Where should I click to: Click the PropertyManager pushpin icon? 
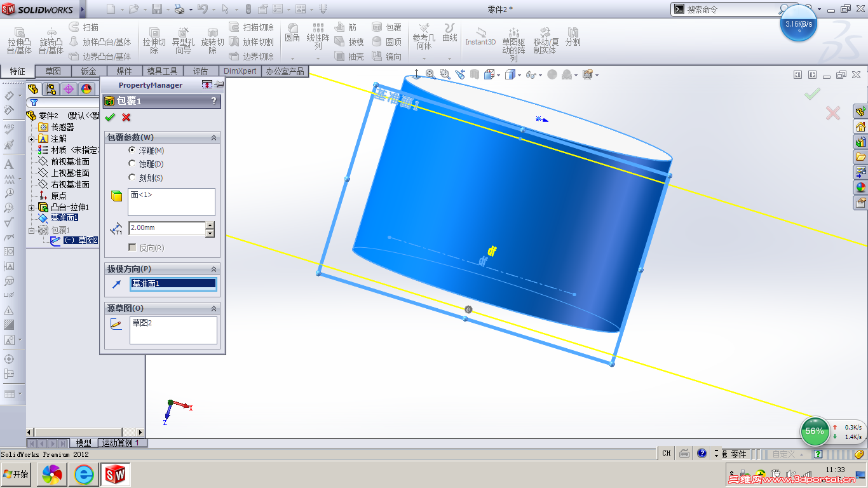coord(219,85)
